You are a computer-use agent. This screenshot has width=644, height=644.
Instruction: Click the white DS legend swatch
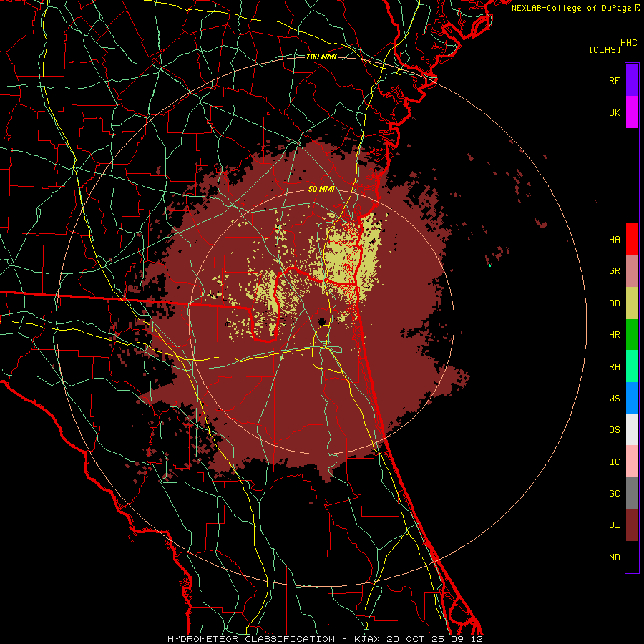pos(632,429)
